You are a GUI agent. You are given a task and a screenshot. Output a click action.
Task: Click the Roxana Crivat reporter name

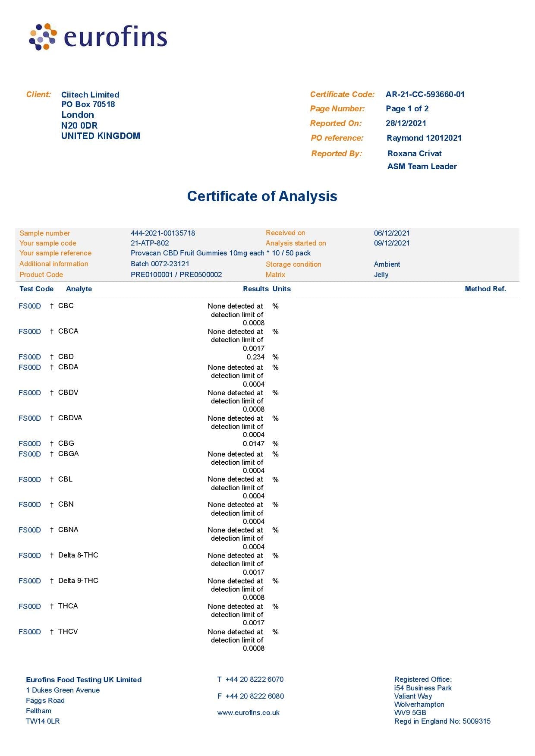[x=414, y=154]
